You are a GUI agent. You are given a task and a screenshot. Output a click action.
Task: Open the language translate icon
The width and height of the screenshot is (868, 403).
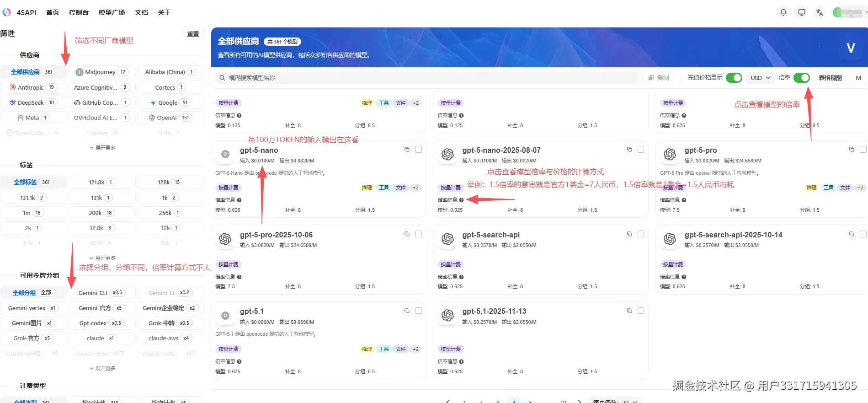click(x=820, y=12)
